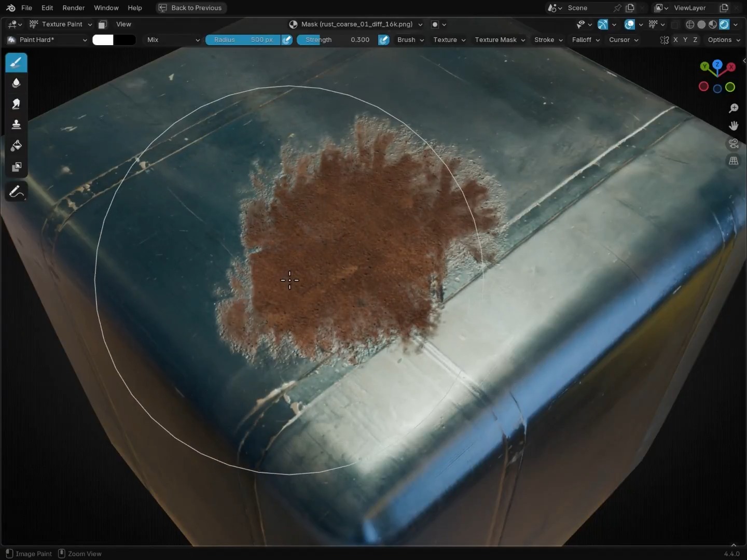The height and width of the screenshot is (560, 747).
Task: Toggle radius pen pressure button
Action: click(x=287, y=40)
